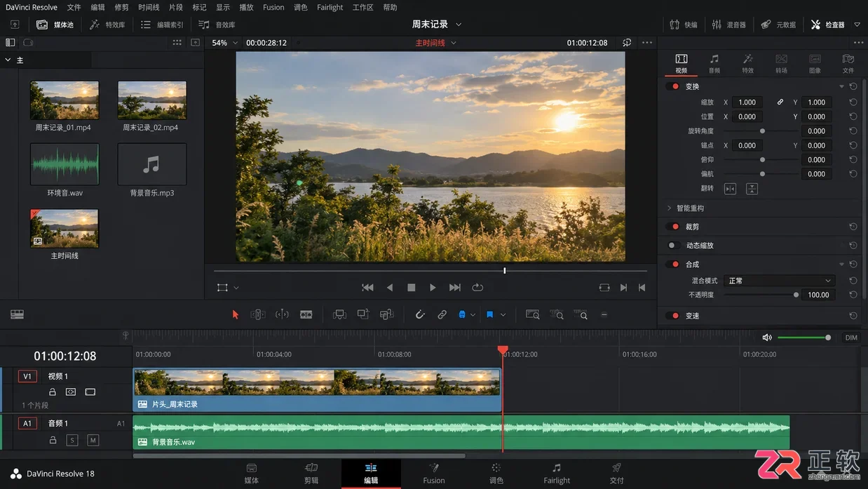Image resolution: width=868 pixels, height=489 pixels.
Task: Activate the trim edit mode tool
Action: 258,315
